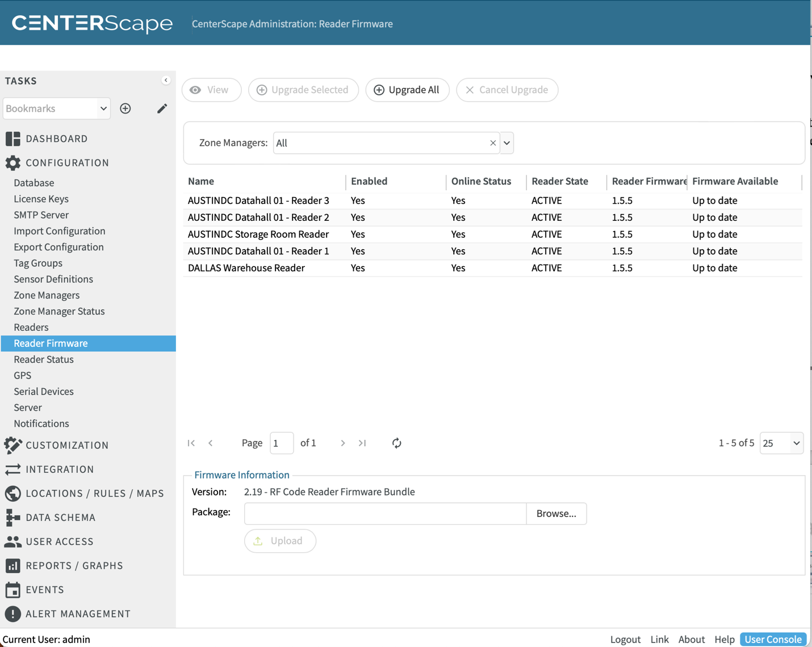812x647 pixels.
Task: Select the DALLAS Warehouse Reader row
Action: pos(246,268)
